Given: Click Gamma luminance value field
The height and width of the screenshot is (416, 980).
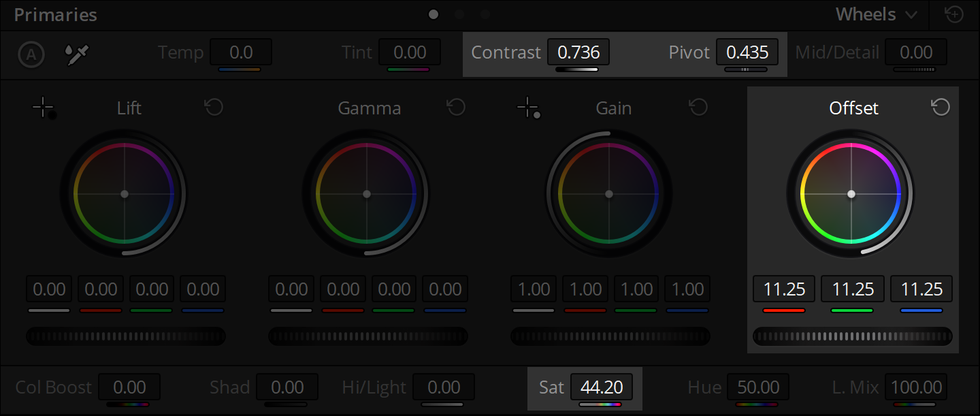Looking at the screenshot, I should [291, 289].
